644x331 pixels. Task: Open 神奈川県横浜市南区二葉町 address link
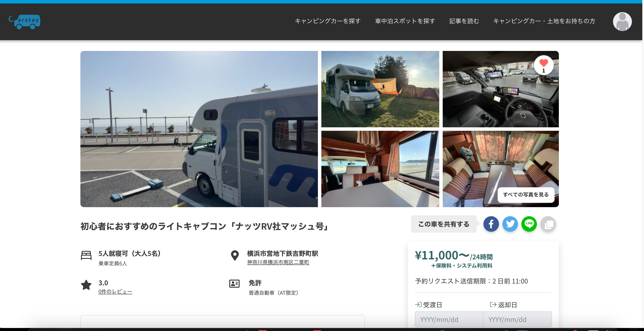(278, 262)
